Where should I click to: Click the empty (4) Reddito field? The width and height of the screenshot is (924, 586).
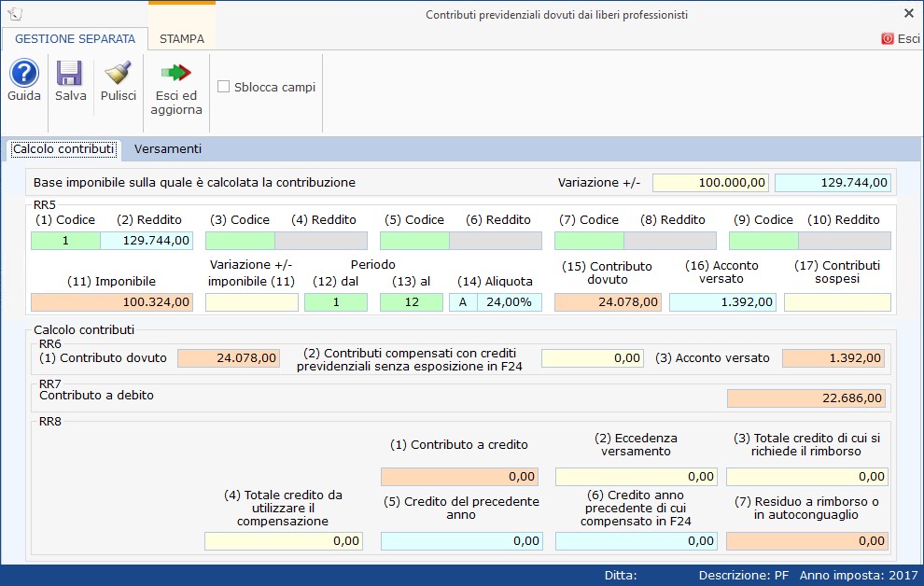pyautogui.click(x=321, y=241)
